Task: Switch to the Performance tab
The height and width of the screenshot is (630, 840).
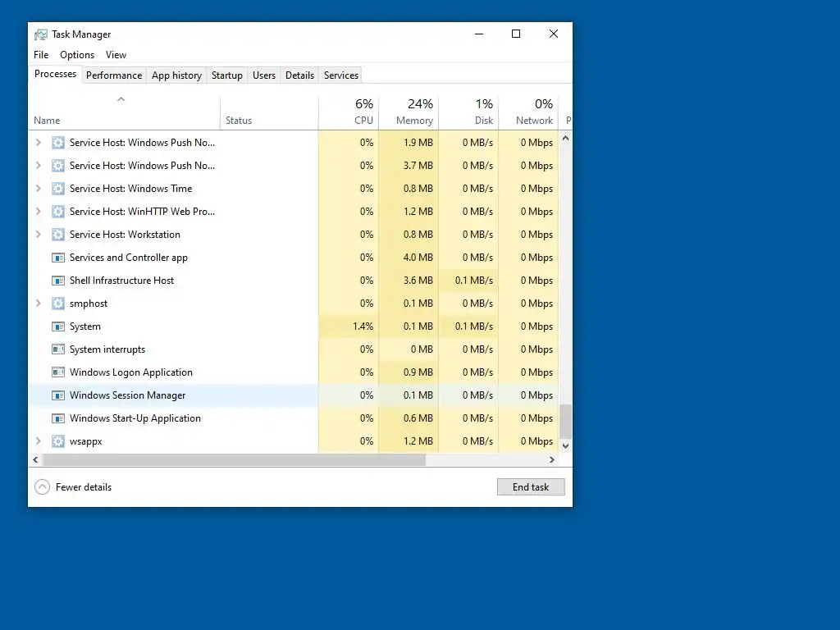Action: tap(114, 75)
